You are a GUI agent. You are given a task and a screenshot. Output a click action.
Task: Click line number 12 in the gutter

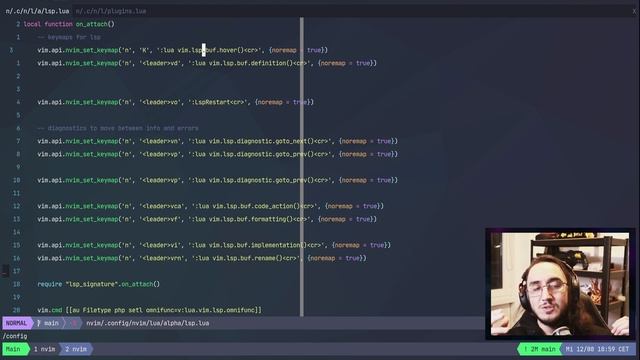16,206
